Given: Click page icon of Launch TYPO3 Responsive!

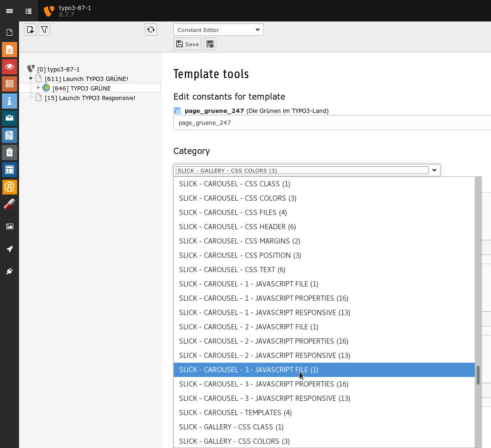Looking at the screenshot, I should tap(39, 97).
